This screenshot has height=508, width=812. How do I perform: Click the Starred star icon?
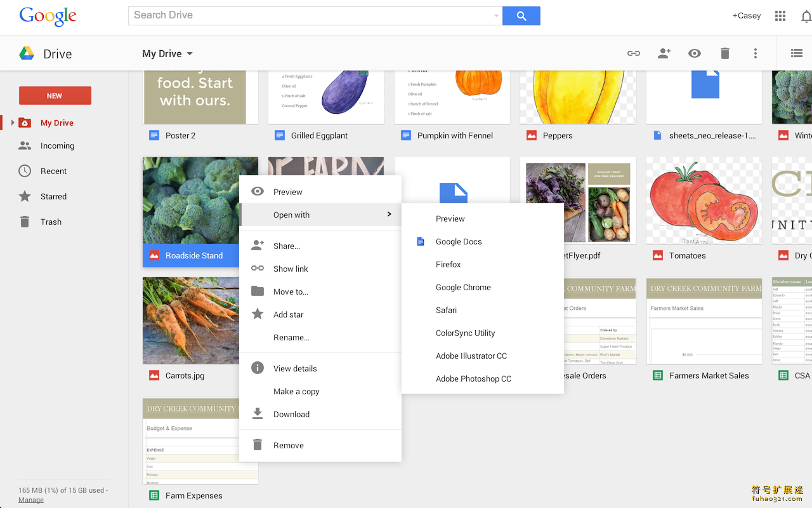coord(25,196)
